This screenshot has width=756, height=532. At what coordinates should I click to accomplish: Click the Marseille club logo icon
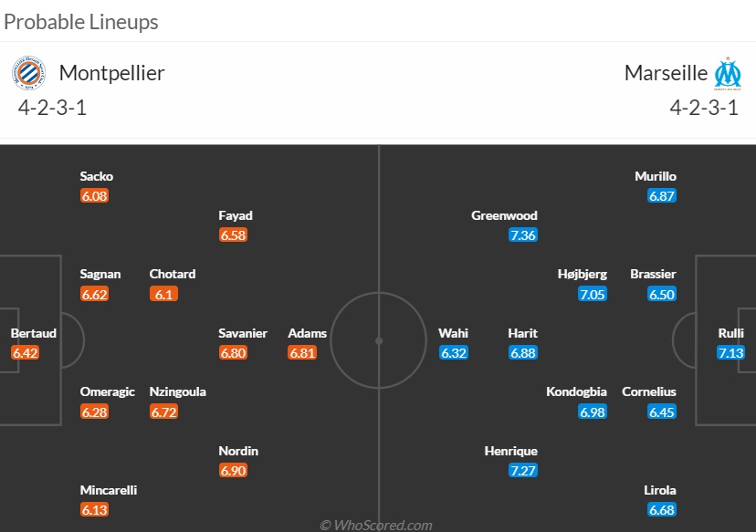728,74
